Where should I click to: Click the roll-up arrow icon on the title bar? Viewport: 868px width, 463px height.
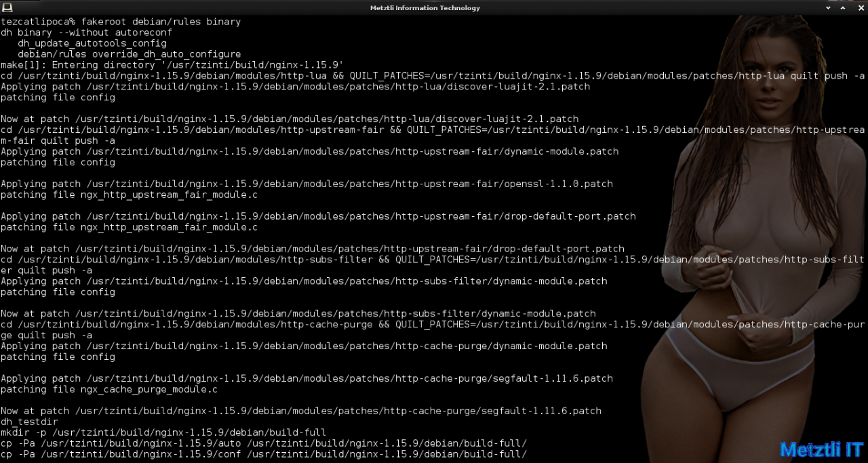click(x=843, y=7)
